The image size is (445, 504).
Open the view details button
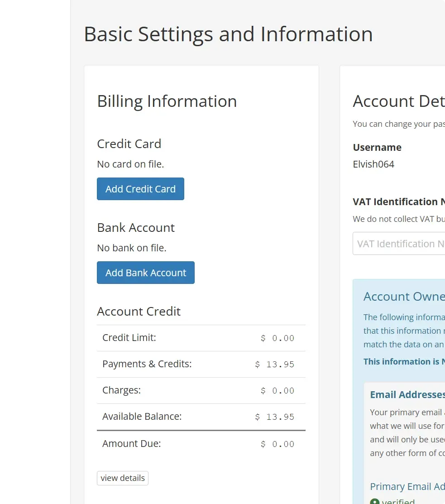point(123,478)
